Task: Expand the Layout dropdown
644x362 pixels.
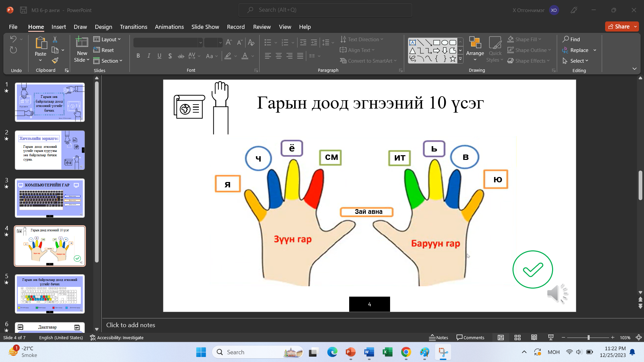Action: pos(107,39)
